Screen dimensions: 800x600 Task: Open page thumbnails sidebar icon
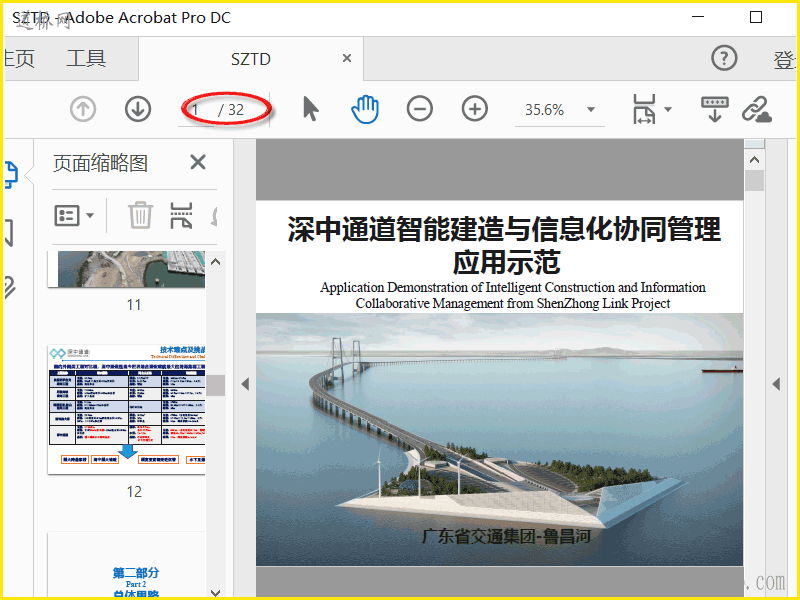[11, 175]
